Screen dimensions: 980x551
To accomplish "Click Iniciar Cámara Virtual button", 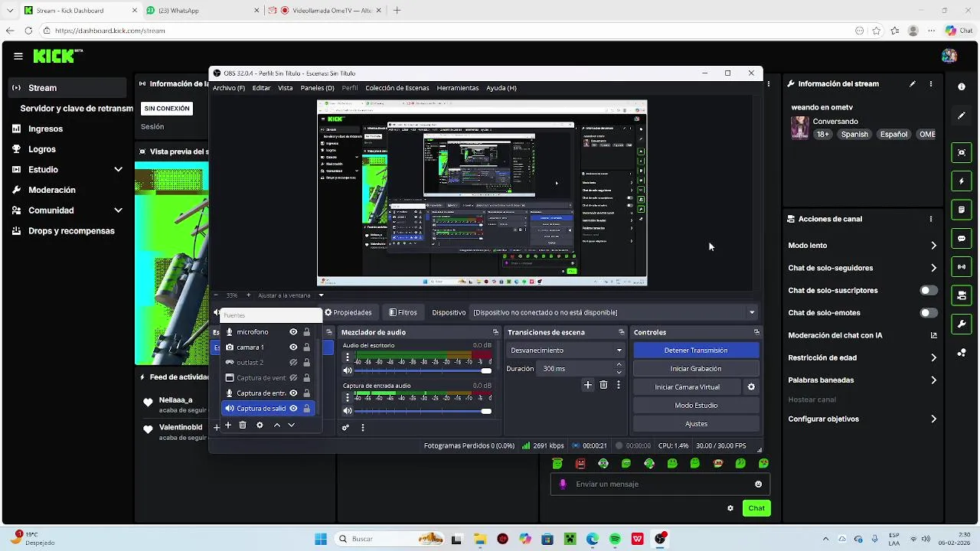I will 687,387.
